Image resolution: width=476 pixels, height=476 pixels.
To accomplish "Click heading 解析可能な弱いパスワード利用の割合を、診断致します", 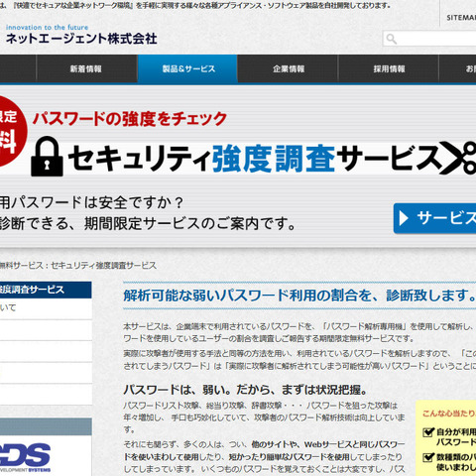I will click(299, 296).
